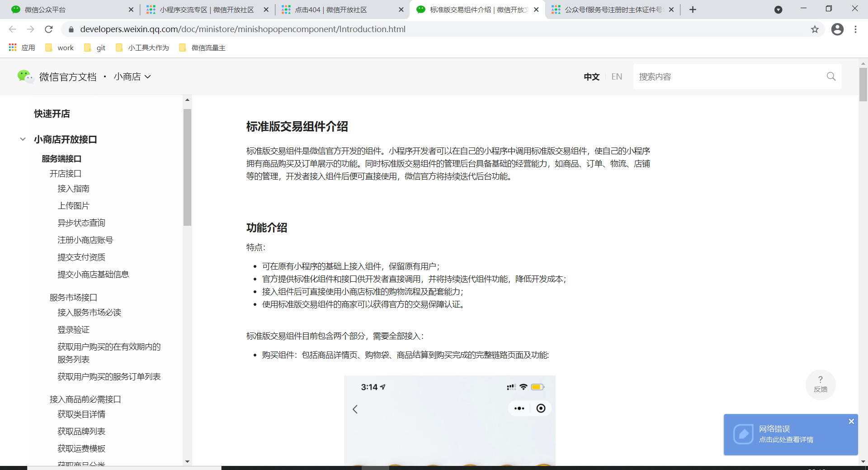The image size is (868, 470).
Task: Click the page vertical scrollbar thumb
Action: tap(863, 85)
